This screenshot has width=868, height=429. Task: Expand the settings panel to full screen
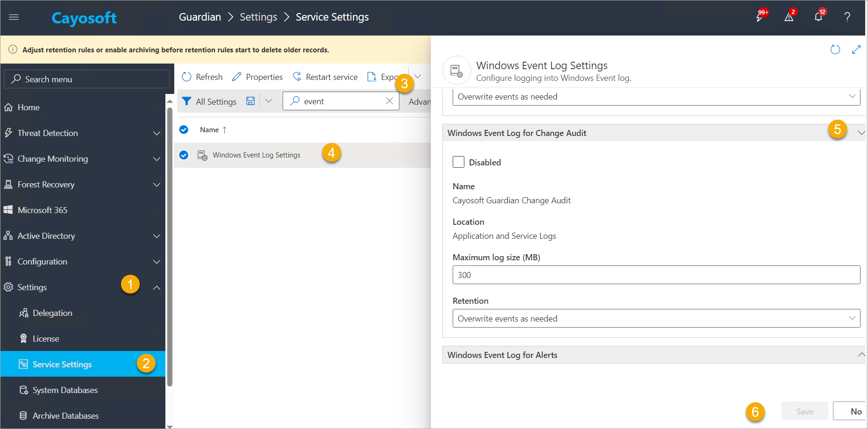[x=856, y=50]
